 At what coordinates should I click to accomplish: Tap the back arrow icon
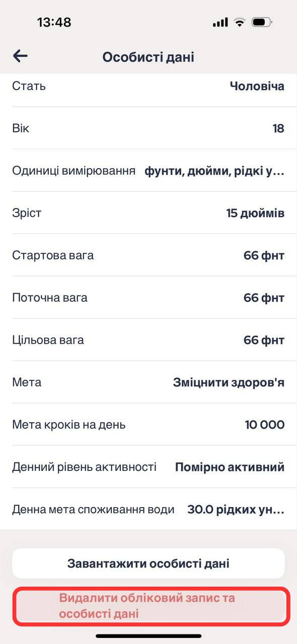tap(20, 56)
